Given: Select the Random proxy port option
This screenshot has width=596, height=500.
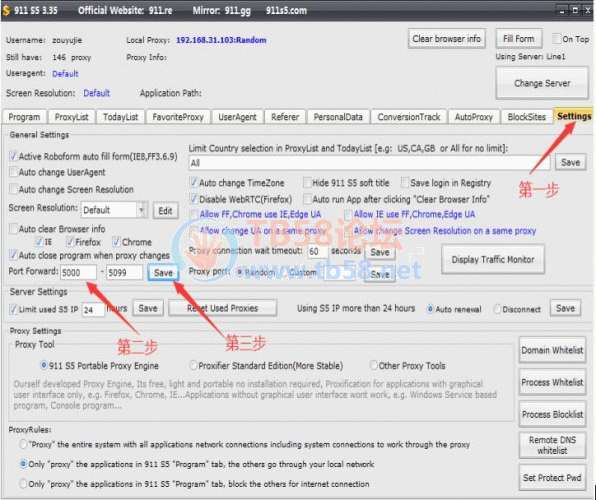Looking at the screenshot, I should 240,272.
